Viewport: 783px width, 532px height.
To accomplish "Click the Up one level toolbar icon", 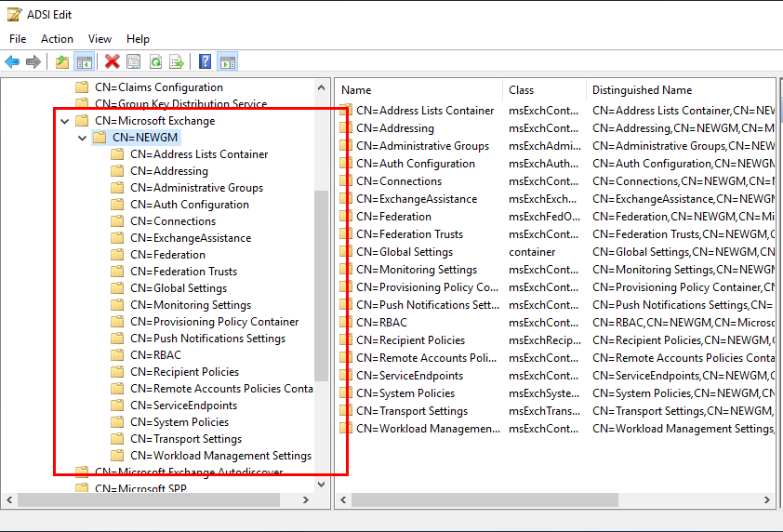I will pos(62,62).
